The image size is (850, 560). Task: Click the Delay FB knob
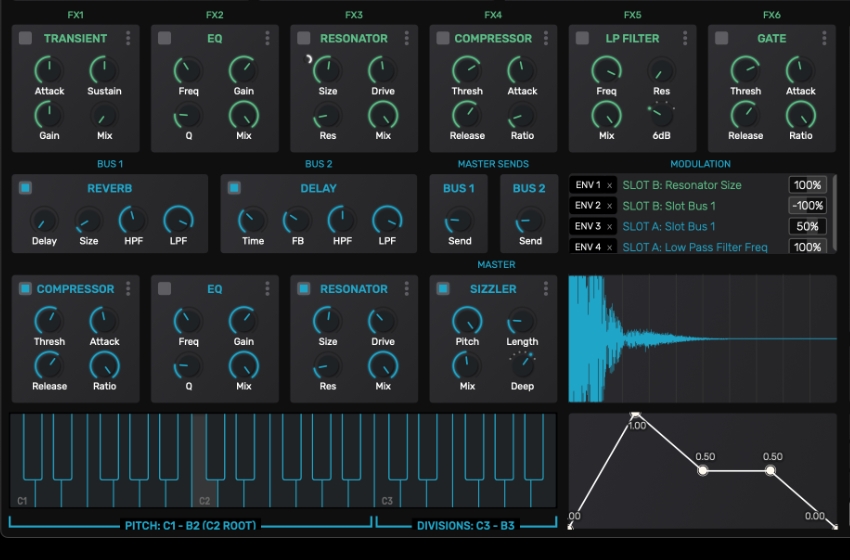(298, 220)
